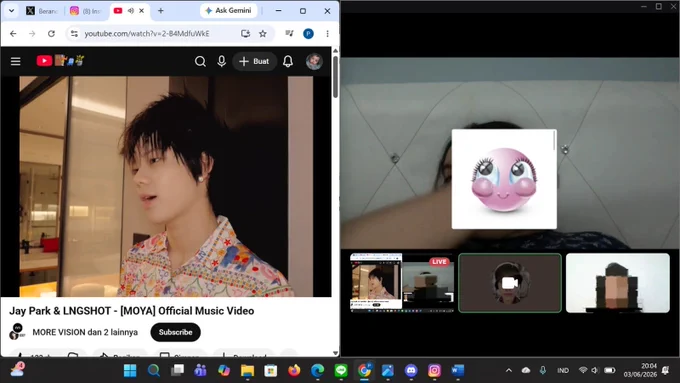This screenshot has width=680, height=383.
Task: Open Instagram app from taskbar
Action: pyautogui.click(x=435, y=370)
